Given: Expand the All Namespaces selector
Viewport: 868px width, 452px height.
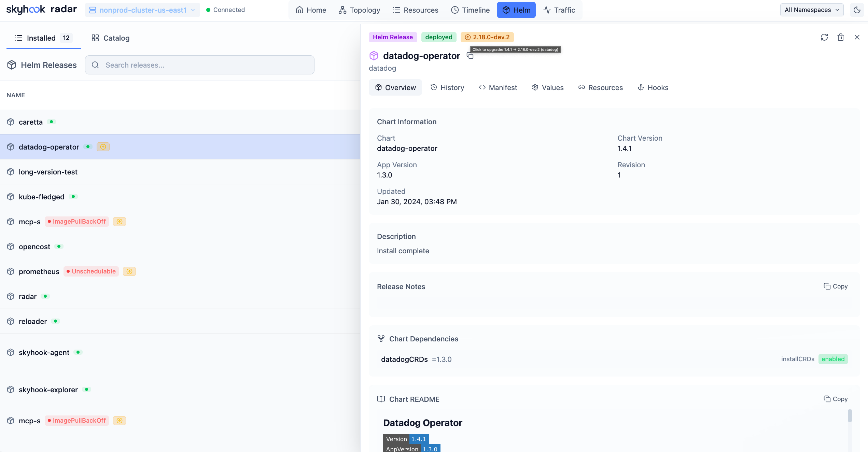Looking at the screenshot, I should coord(811,10).
